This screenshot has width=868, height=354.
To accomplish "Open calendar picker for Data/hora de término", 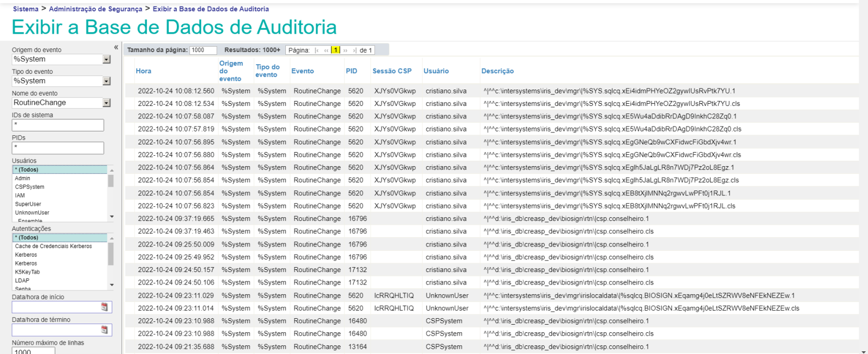I will pos(104,330).
